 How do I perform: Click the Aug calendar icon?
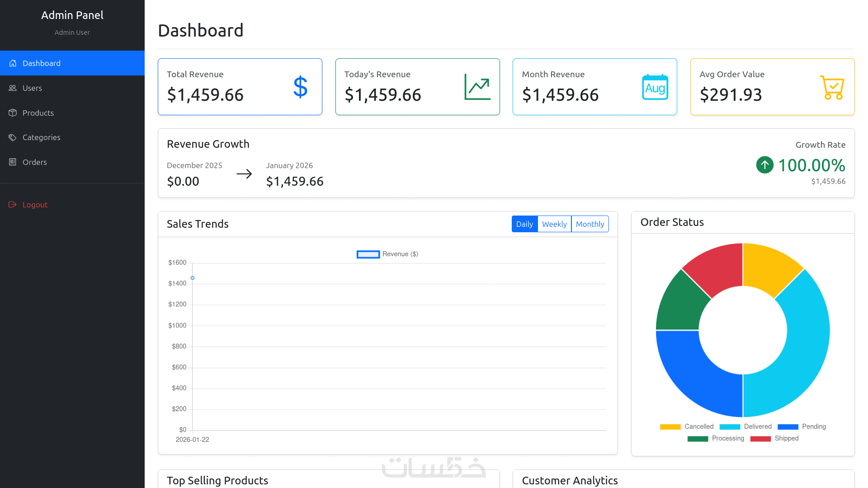pyautogui.click(x=655, y=87)
